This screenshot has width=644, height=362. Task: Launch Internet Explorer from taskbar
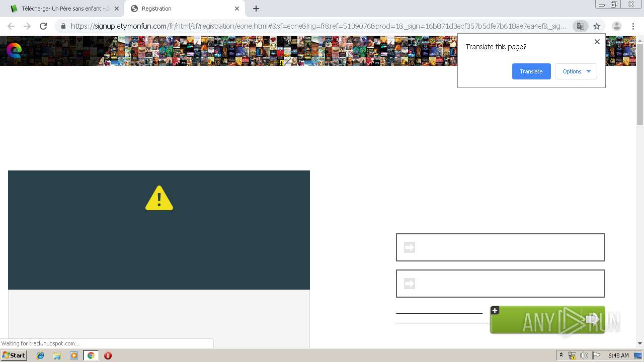pyautogui.click(x=40, y=355)
